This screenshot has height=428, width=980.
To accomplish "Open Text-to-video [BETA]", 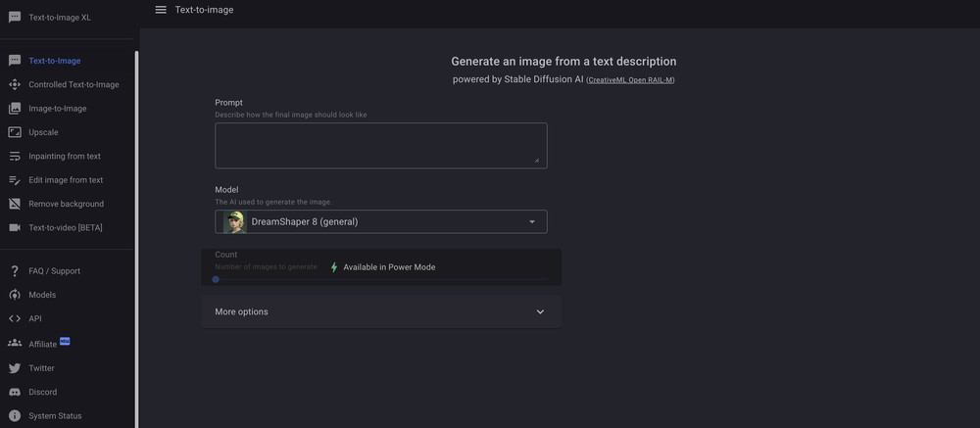I will 67,227.
